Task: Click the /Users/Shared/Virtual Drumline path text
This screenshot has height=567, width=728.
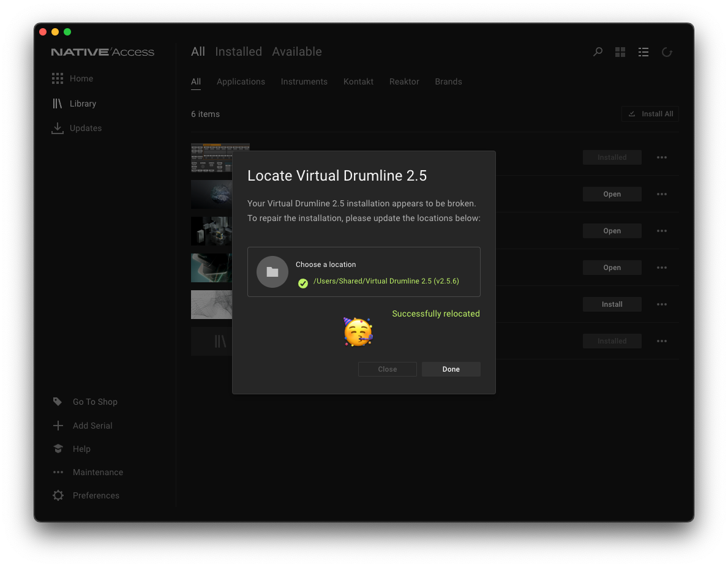Action: click(x=386, y=281)
